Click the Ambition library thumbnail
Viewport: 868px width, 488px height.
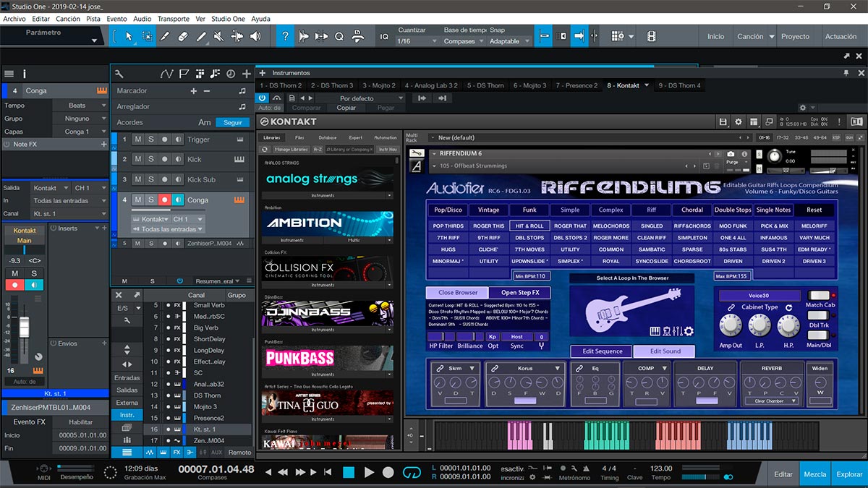pos(328,223)
